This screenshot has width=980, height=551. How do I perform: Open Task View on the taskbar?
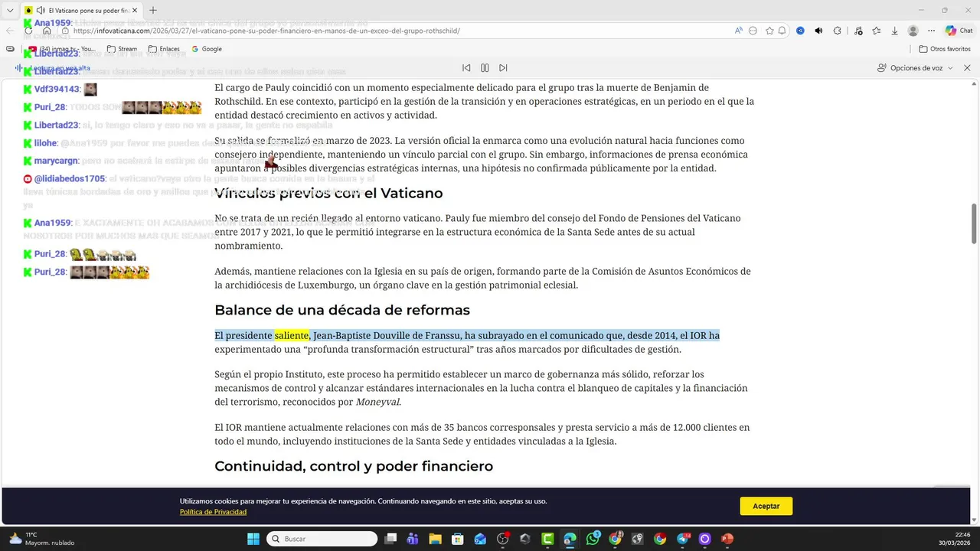(x=390, y=539)
